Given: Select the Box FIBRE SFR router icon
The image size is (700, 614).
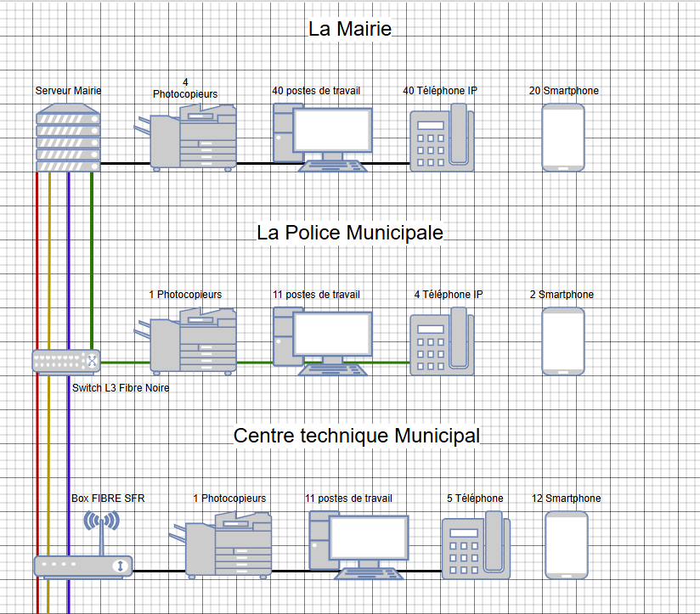Looking at the screenshot, I should click(x=83, y=545).
